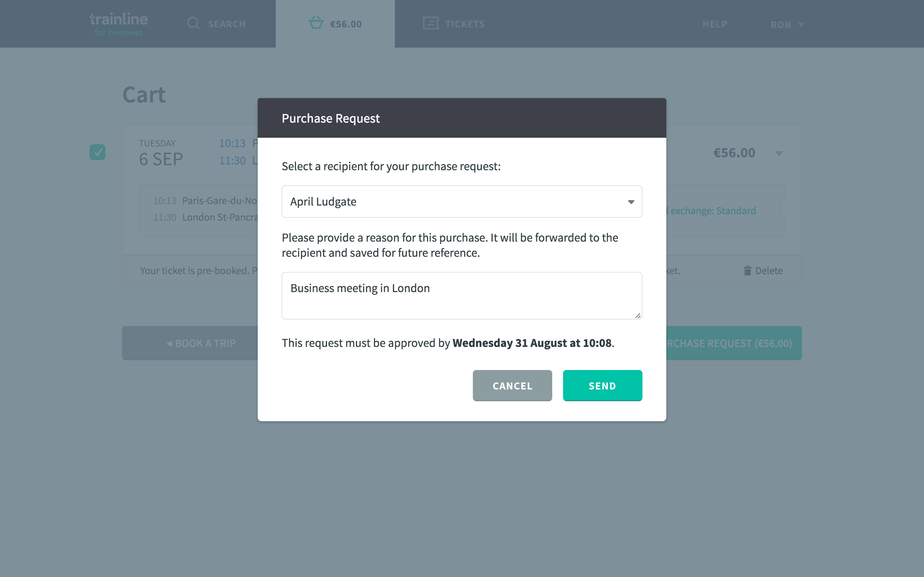Image resolution: width=924 pixels, height=577 pixels.
Task: Open the April Ludgate recipient dropdown
Action: [462, 202]
